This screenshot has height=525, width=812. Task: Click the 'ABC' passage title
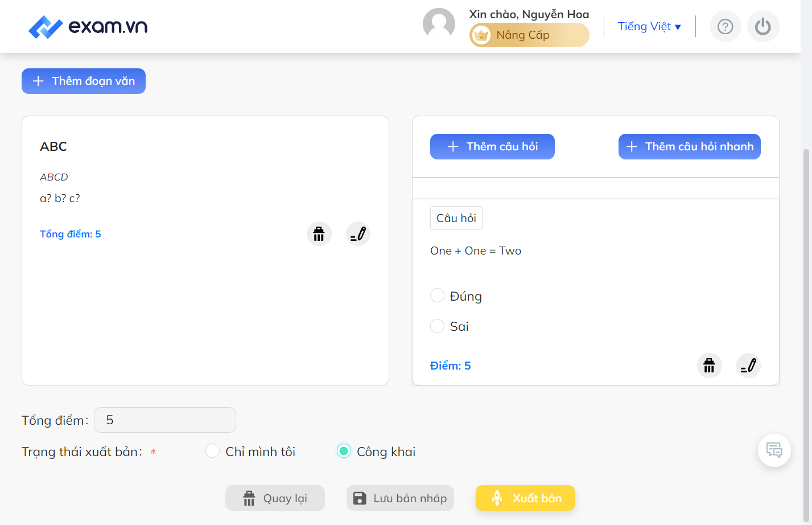click(53, 146)
